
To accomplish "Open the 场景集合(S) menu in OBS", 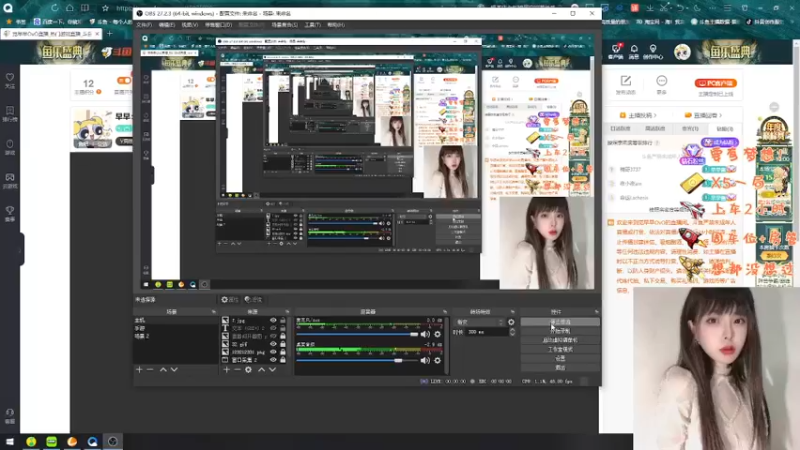I will (285, 24).
